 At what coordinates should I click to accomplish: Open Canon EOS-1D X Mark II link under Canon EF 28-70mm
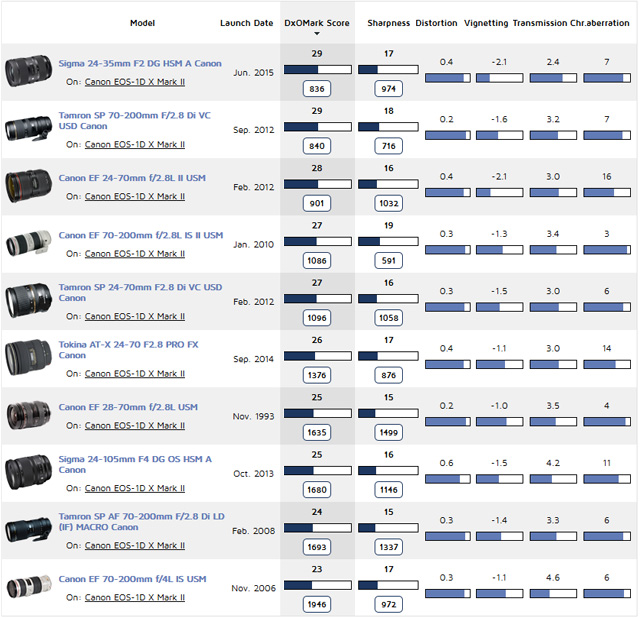tap(135, 425)
